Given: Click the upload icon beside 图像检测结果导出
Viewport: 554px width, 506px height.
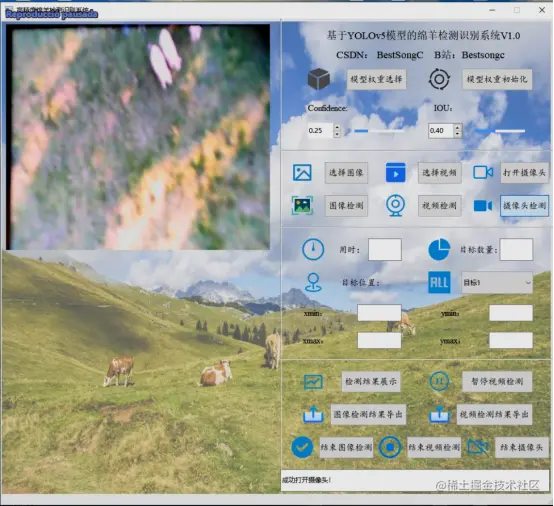Looking at the screenshot, I should [x=313, y=414].
